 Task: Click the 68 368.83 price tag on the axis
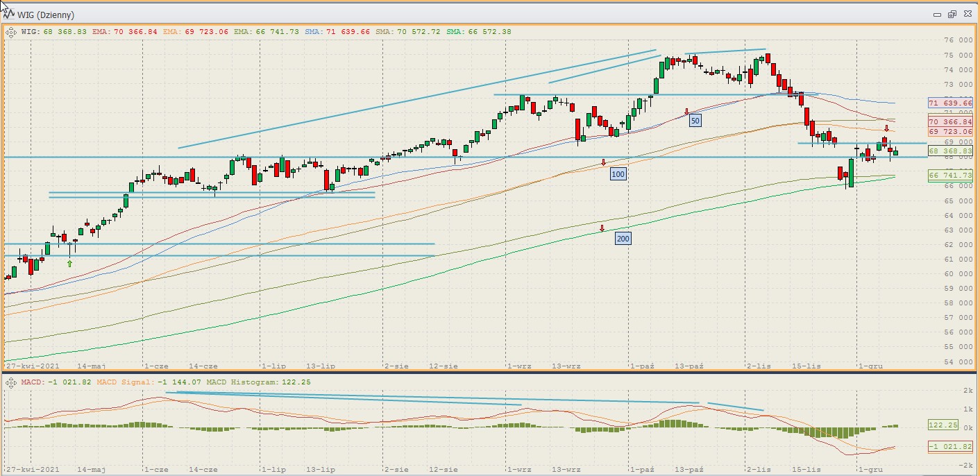950,151
